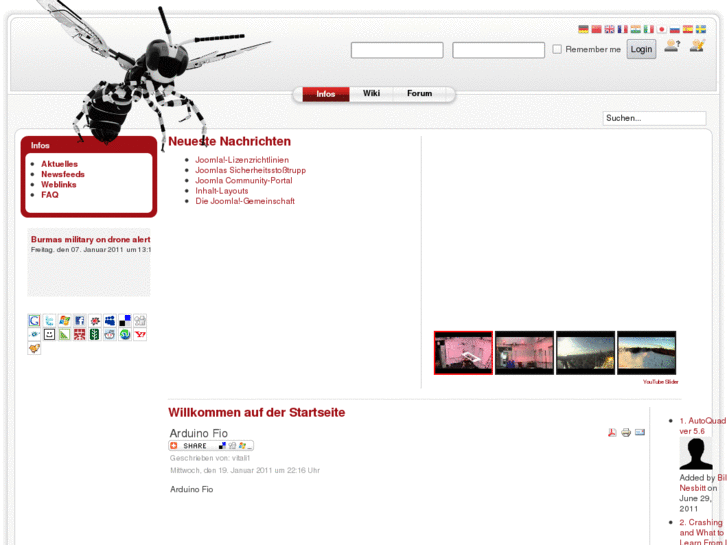Share via the Yahoo icon
727x545 pixels.
tap(140, 334)
